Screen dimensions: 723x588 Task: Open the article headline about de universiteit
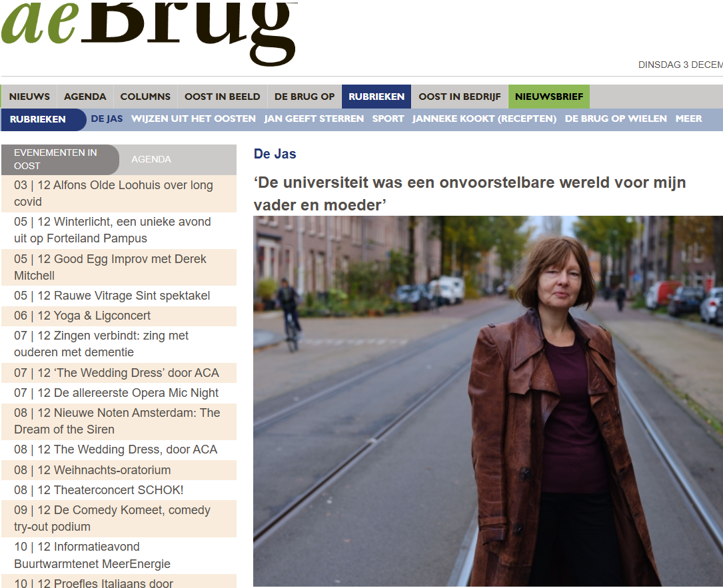(x=469, y=194)
